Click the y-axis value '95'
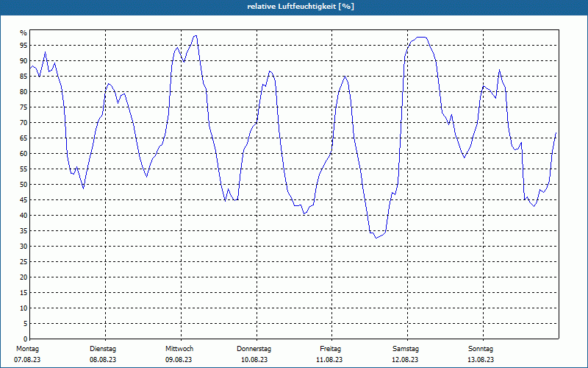This screenshot has width=588, height=368. 24,46
